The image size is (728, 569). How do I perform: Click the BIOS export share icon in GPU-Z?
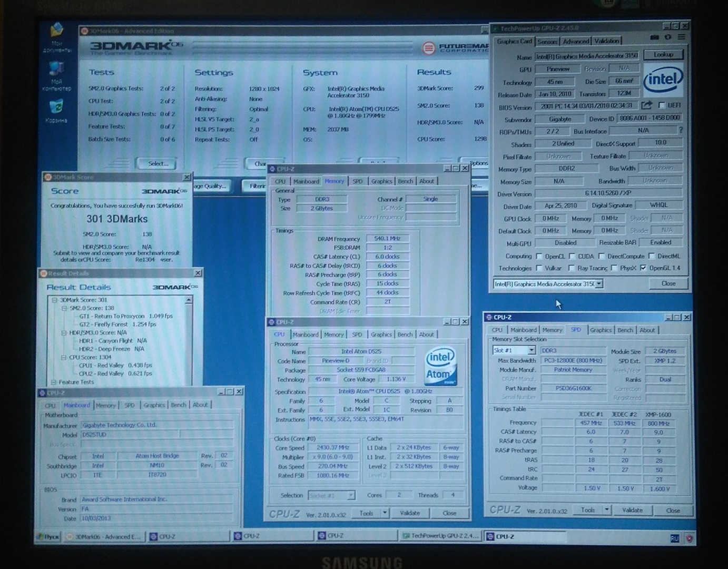point(646,105)
